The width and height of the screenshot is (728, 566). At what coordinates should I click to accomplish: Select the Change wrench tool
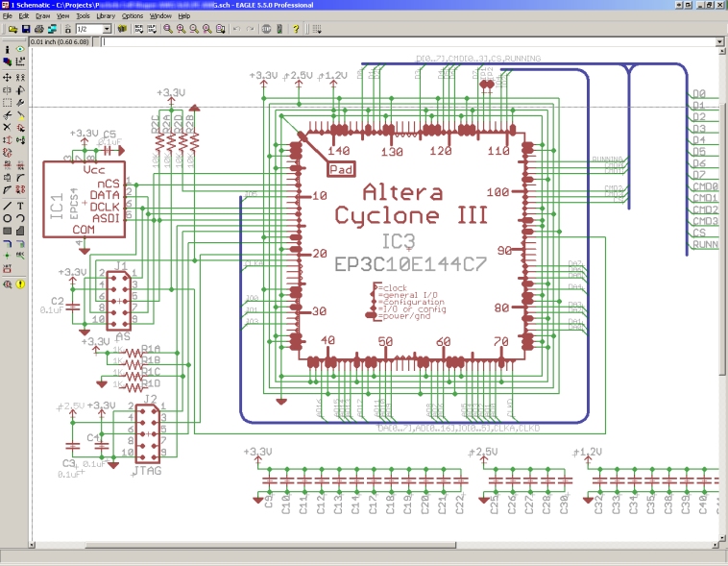click(20, 102)
